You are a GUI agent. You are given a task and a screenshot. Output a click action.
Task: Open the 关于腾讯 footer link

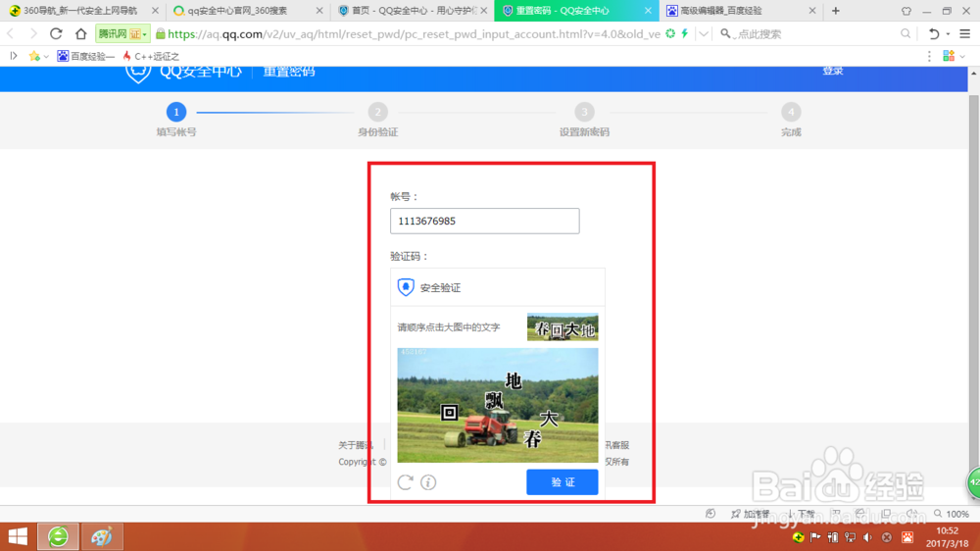point(355,445)
